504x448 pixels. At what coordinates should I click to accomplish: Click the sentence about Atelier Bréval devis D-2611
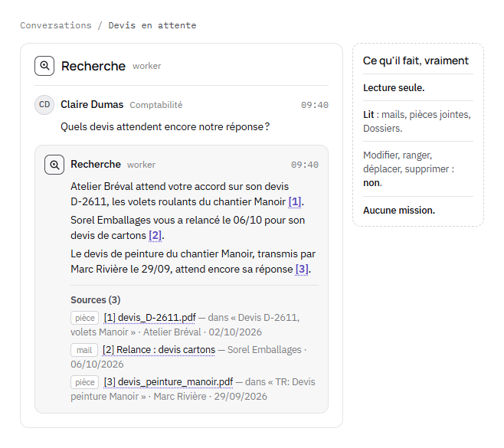point(188,194)
